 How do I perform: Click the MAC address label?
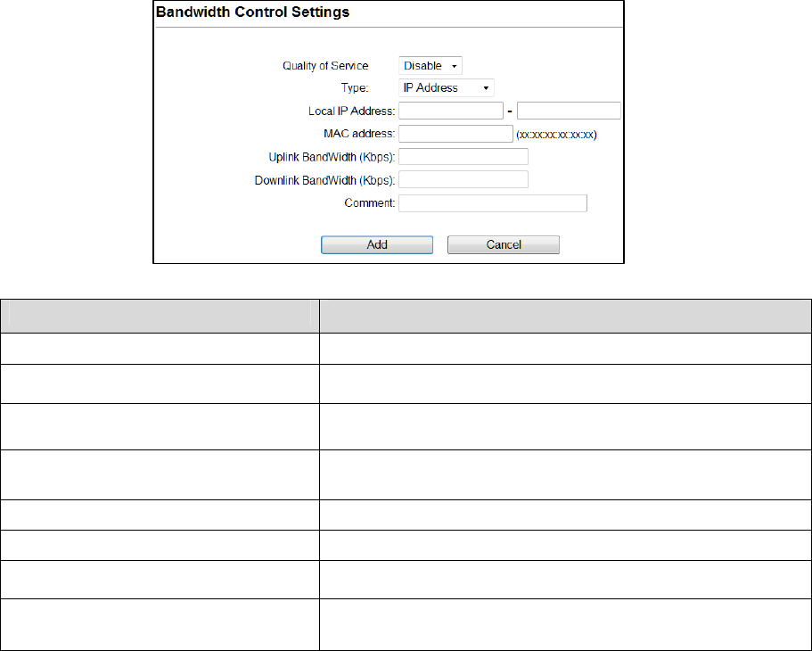[x=359, y=135]
